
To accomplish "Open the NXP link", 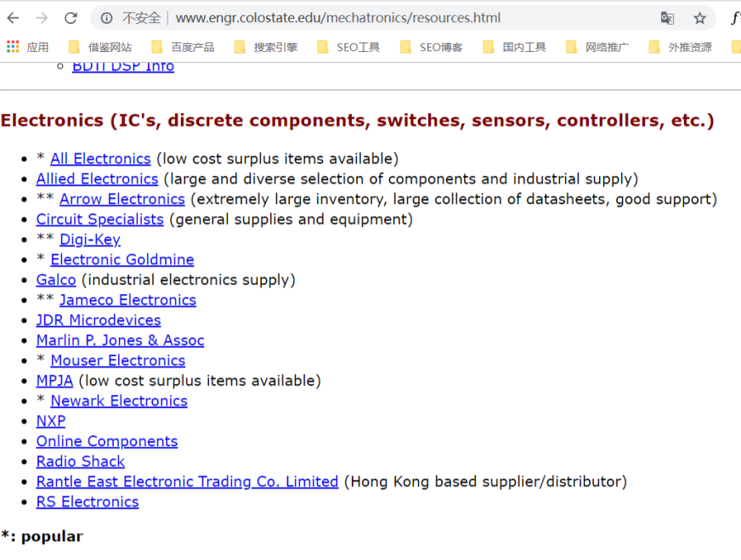I will click(x=51, y=421).
